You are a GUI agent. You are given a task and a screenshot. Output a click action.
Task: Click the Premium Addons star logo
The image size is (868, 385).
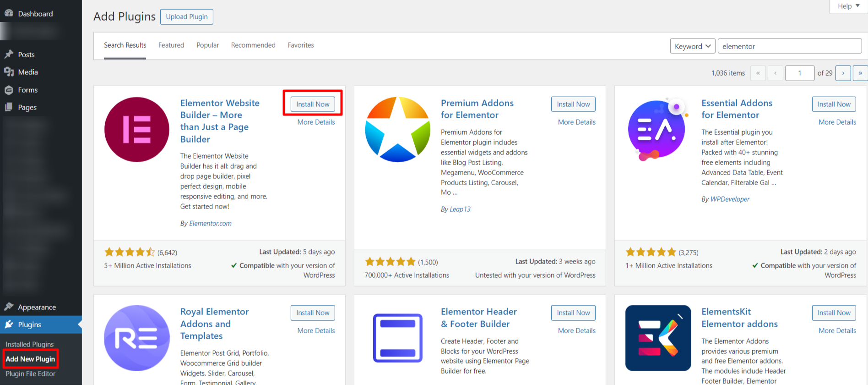[397, 129]
